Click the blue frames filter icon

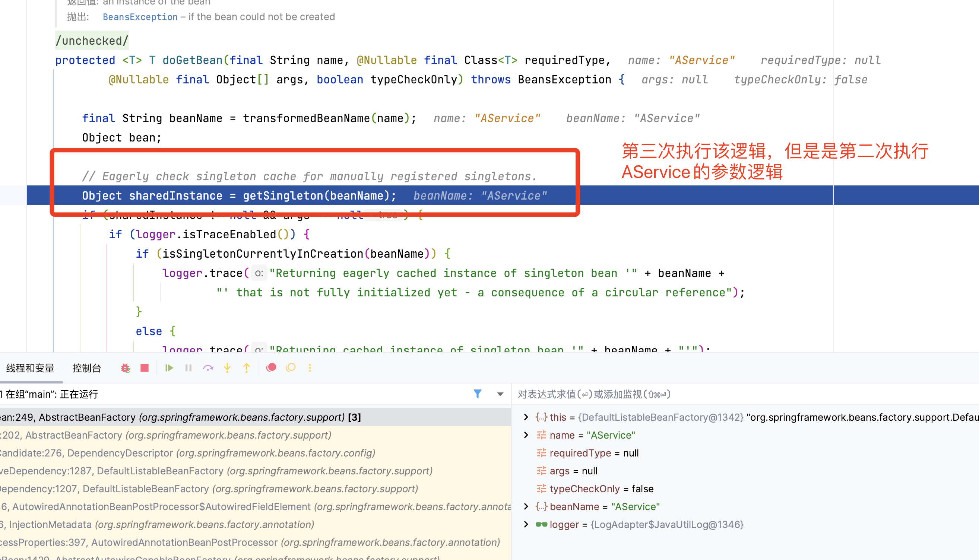click(x=477, y=394)
